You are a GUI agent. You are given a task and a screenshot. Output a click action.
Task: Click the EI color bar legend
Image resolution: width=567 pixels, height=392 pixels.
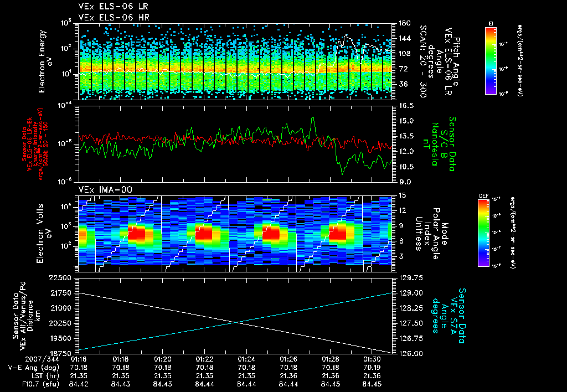click(491, 60)
